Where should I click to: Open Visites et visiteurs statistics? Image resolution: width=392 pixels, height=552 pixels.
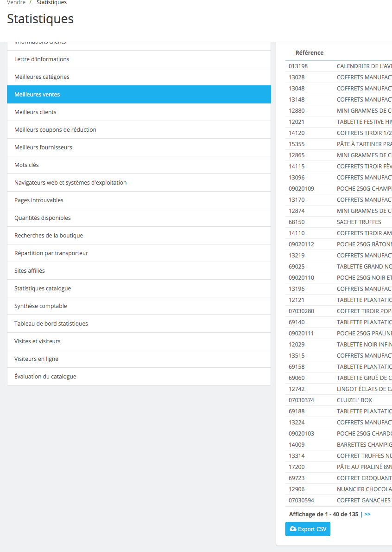click(139, 341)
